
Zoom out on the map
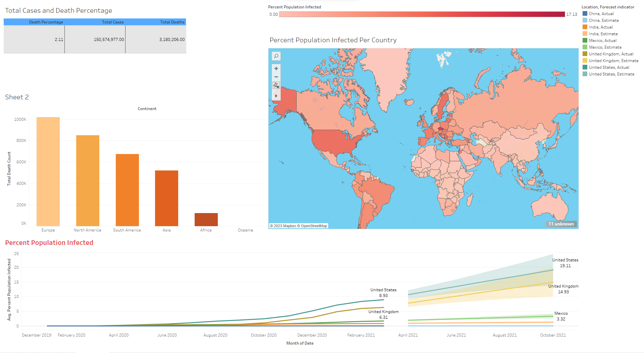[276, 77]
